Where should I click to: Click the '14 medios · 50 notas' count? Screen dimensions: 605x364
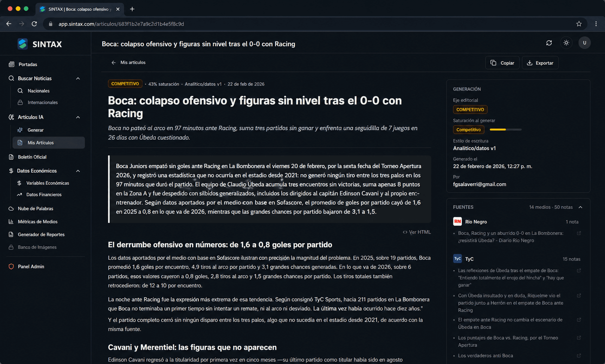551,207
